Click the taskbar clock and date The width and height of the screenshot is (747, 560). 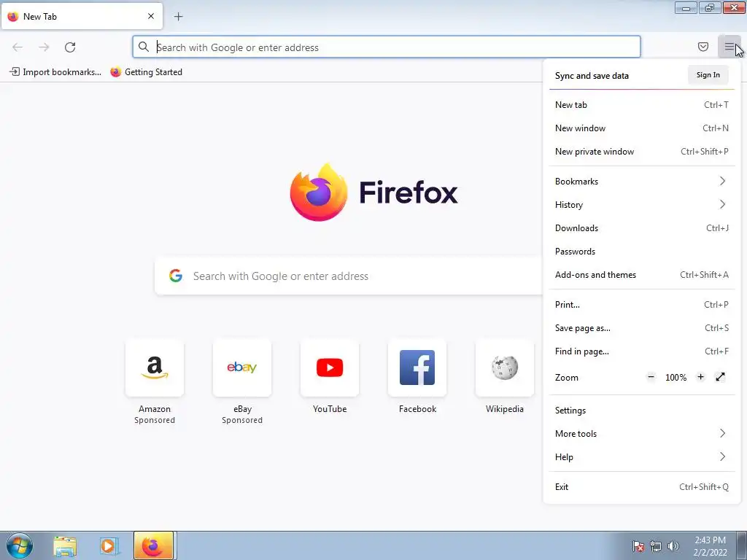click(710, 546)
